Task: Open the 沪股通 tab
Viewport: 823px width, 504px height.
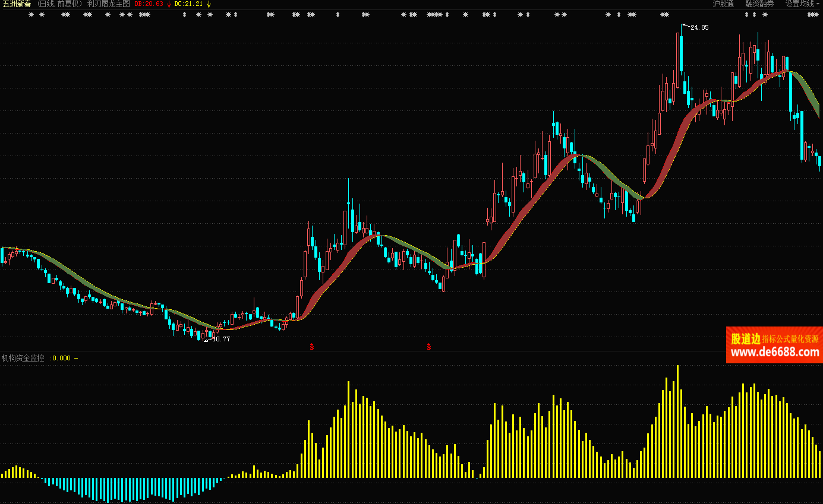Action: (723, 4)
